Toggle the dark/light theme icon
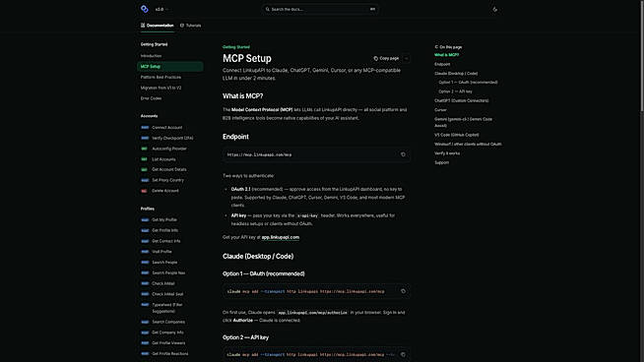This screenshot has width=644, height=362. 495,9
